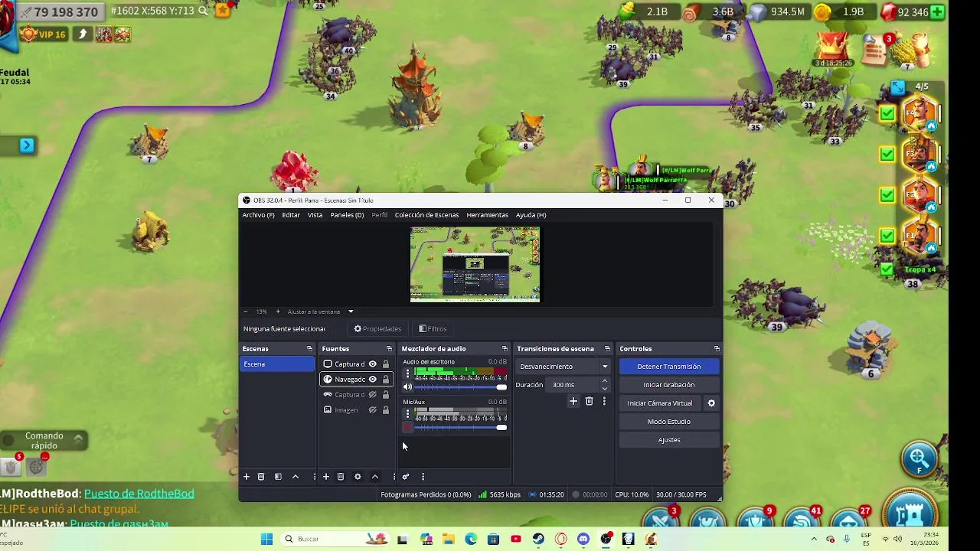Toggle lock on Imagen source
980x551 pixels.
(386, 410)
